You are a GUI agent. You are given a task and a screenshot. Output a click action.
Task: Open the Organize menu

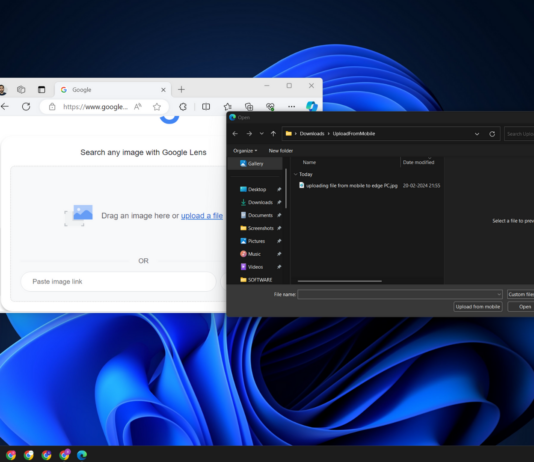click(x=245, y=151)
